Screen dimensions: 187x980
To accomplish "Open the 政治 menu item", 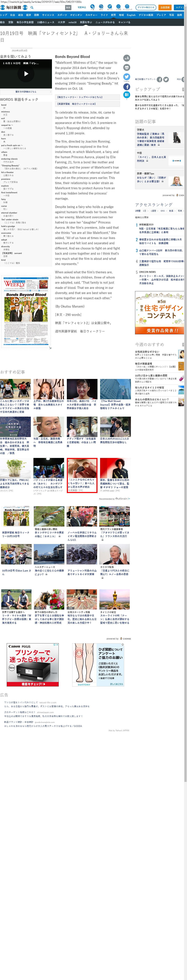I will pos(21,15).
